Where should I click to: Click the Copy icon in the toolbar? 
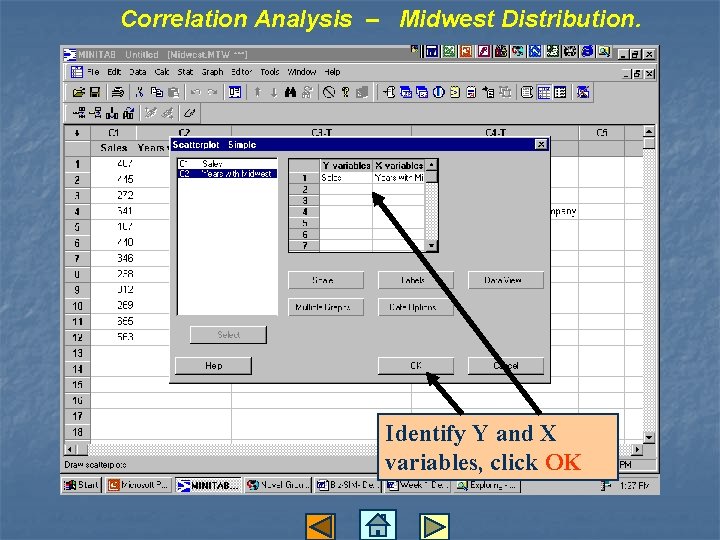157,92
